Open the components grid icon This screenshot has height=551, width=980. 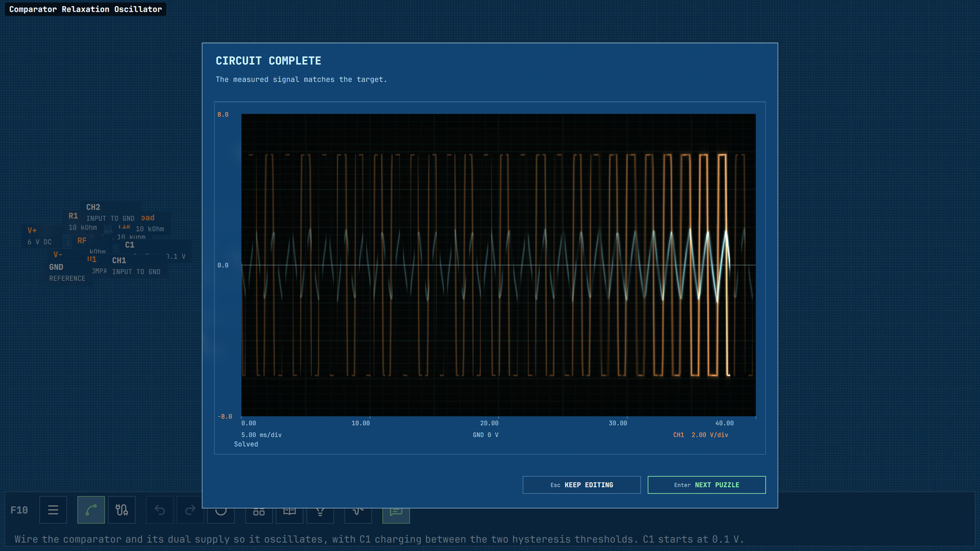point(259,515)
